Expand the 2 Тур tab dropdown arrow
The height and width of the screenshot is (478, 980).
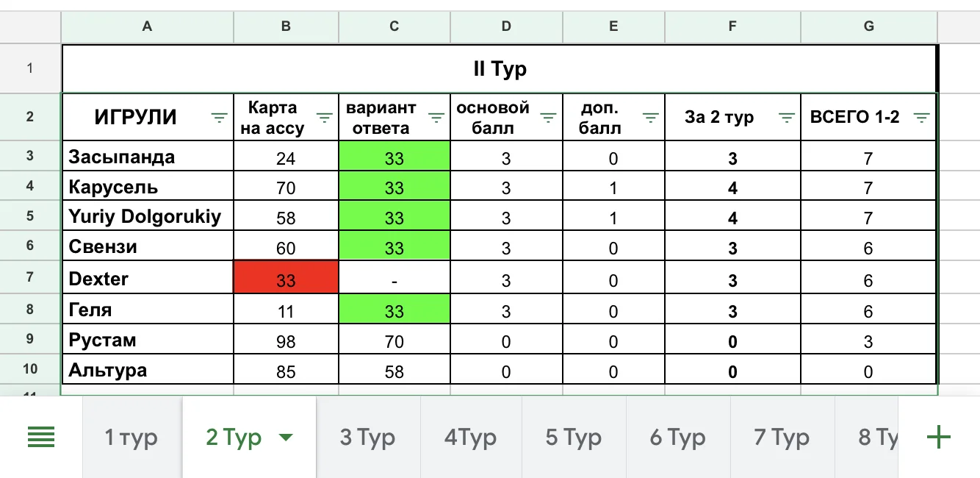286,438
